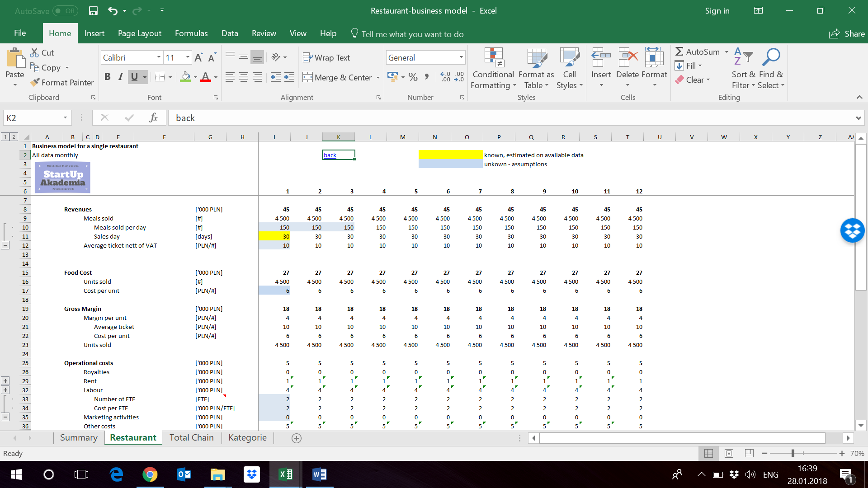Click the Decrease Indent icon

(275, 77)
